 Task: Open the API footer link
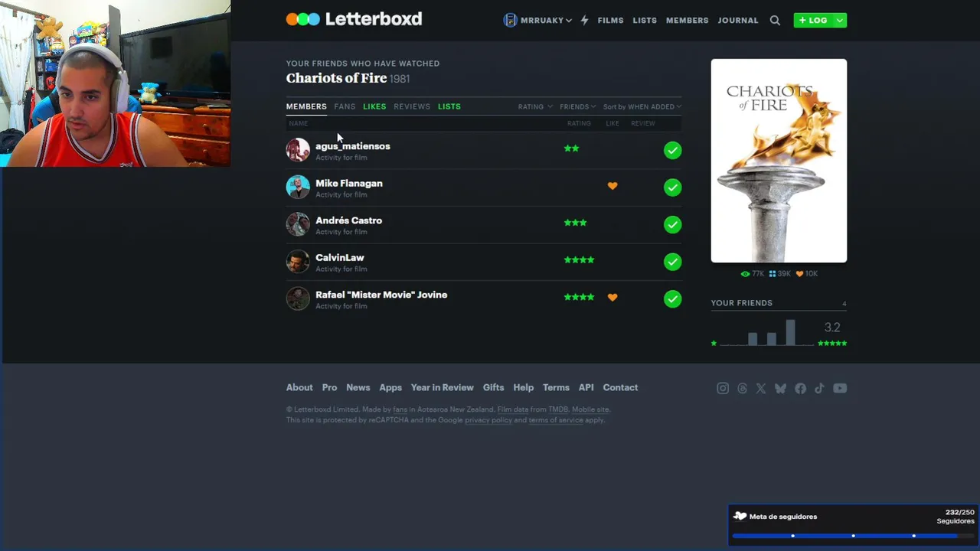tap(586, 387)
